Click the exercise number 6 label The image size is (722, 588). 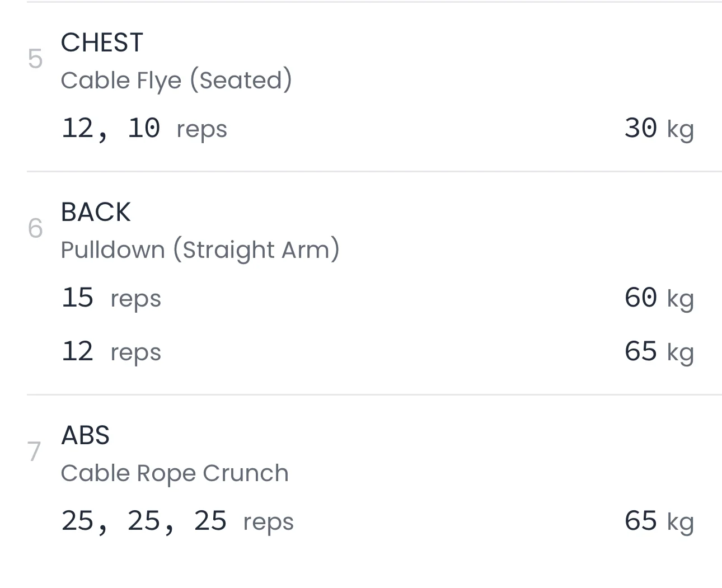point(35,228)
